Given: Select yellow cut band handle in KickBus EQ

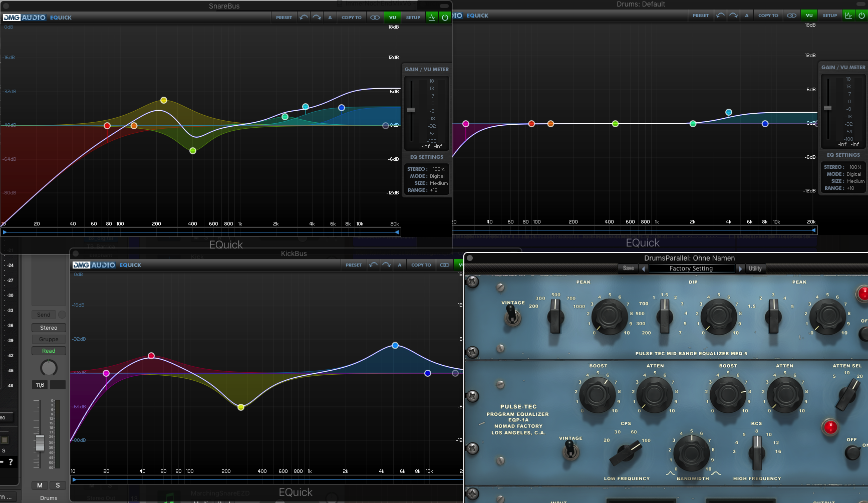Looking at the screenshot, I should (x=241, y=407).
